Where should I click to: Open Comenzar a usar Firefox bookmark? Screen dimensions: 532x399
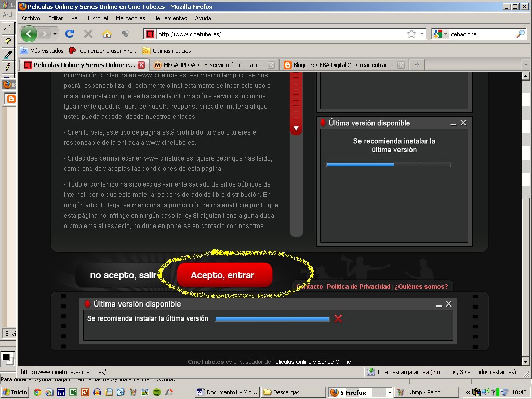click(103, 51)
